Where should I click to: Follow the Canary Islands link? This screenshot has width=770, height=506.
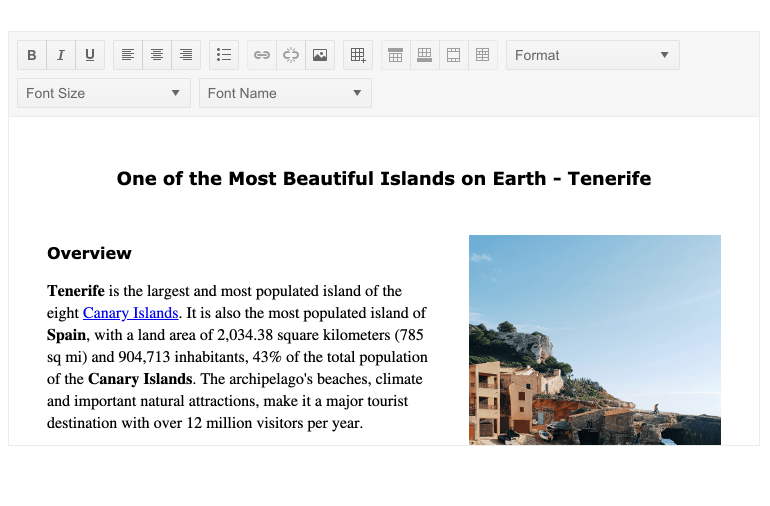tap(130, 313)
